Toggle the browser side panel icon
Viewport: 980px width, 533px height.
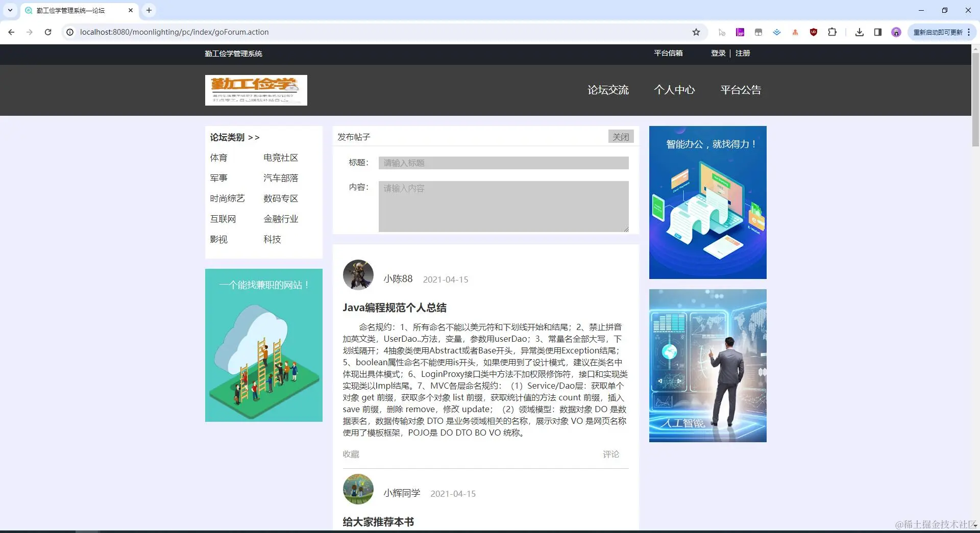coord(878,32)
